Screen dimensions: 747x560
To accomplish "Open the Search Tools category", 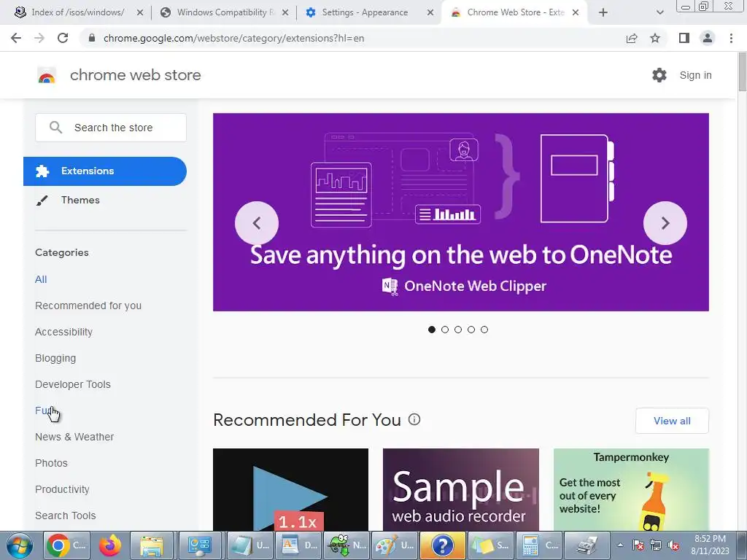I will tap(65, 516).
